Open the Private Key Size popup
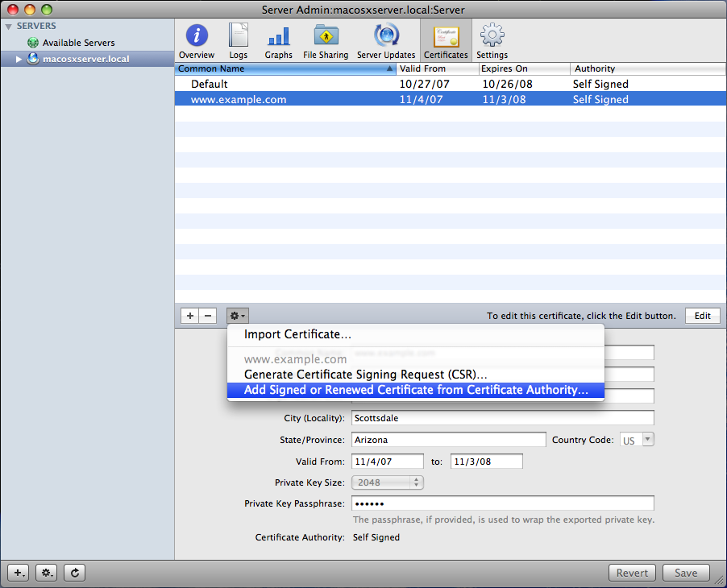This screenshot has width=727, height=588. point(387,482)
